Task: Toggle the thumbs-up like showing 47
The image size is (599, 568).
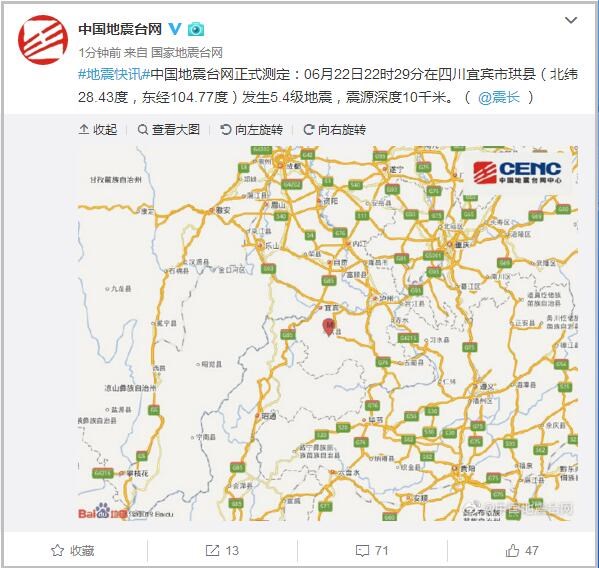Action: tap(522, 550)
